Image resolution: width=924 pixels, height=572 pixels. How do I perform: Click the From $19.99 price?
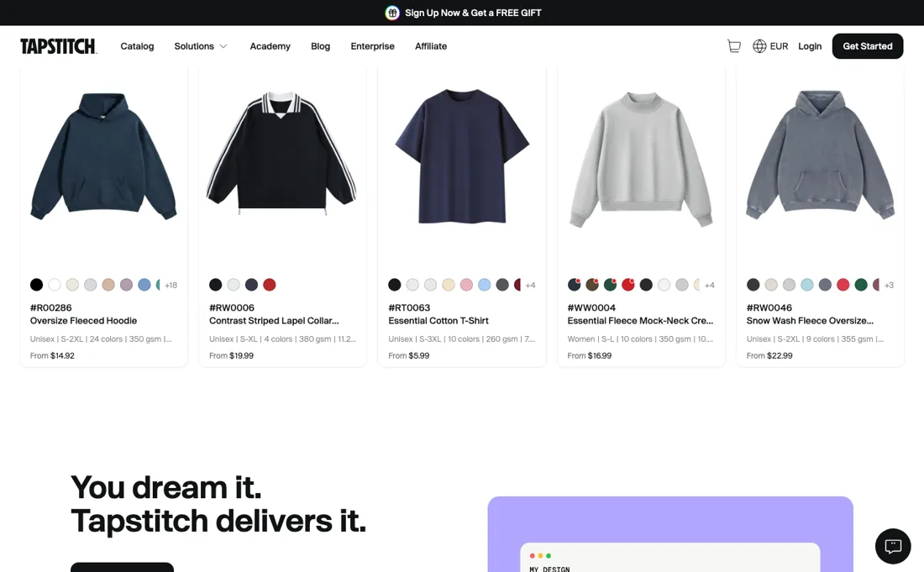pos(231,356)
